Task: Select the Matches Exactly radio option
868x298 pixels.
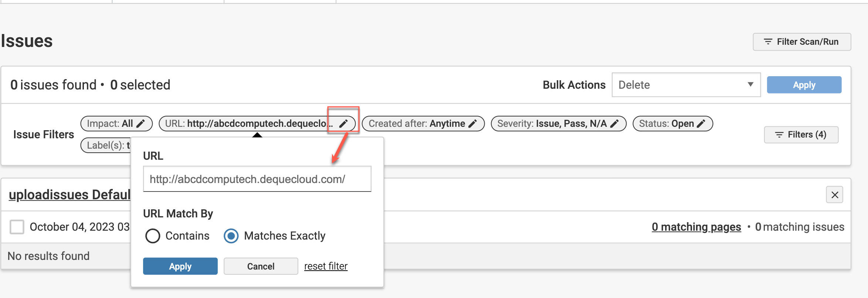Action: pyautogui.click(x=231, y=236)
